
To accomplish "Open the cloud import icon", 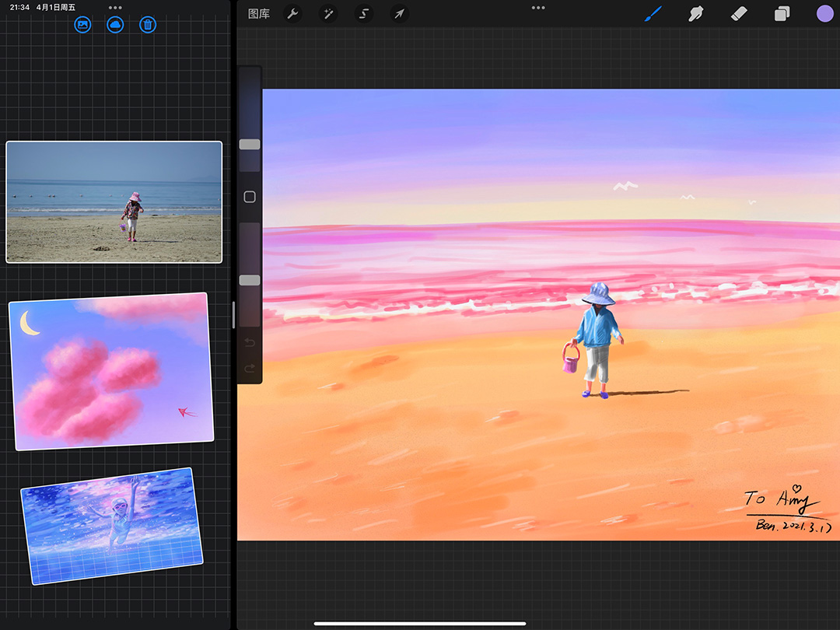I will (115, 25).
